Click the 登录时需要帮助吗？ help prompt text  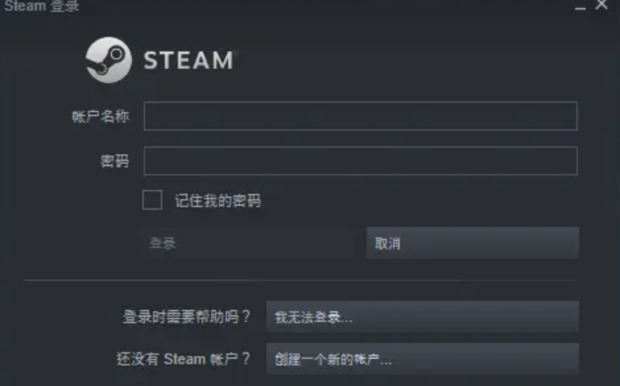coord(187,317)
